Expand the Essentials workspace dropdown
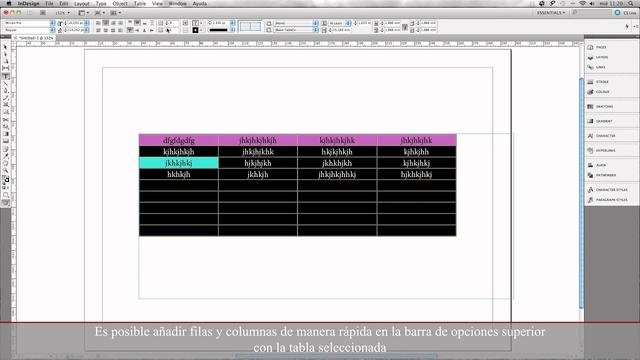The image size is (640, 360). [551, 13]
